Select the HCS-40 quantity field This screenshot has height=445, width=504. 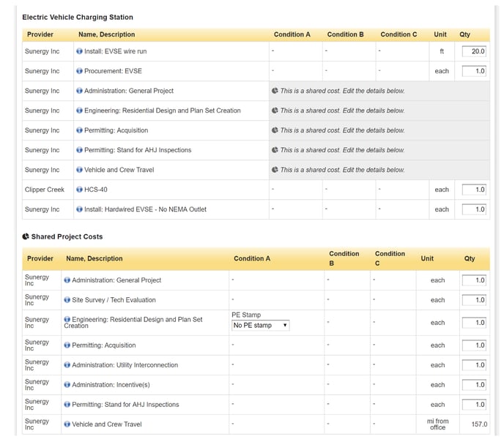[x=474, y=190]
